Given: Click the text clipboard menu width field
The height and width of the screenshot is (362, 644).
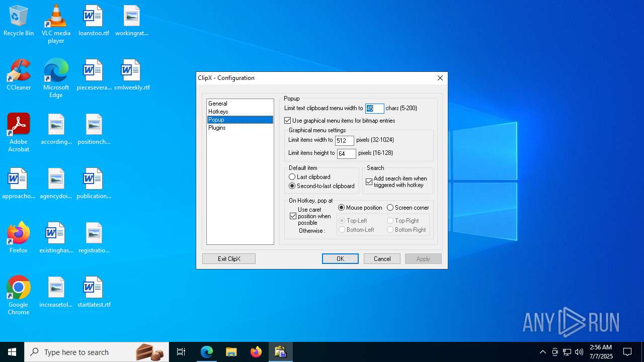Looking at the screenshot, I should click(374, 109).
